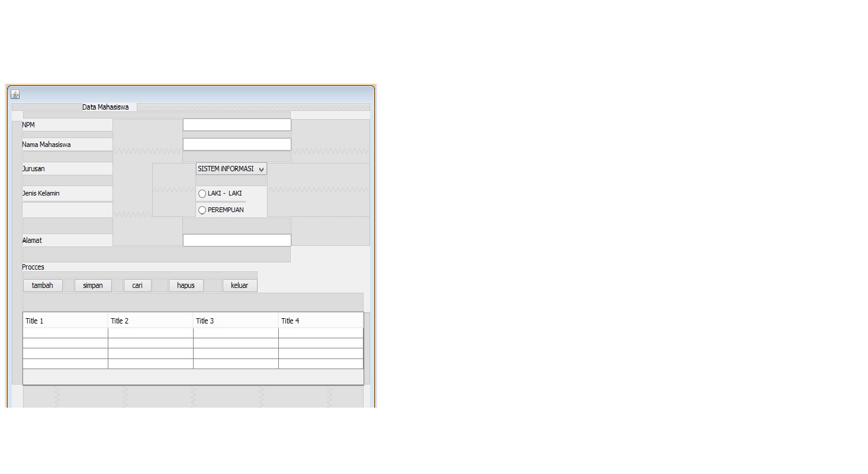The image size is (868, 474).
Task: Click the Title 4 column header
Action: coord(320,320)
